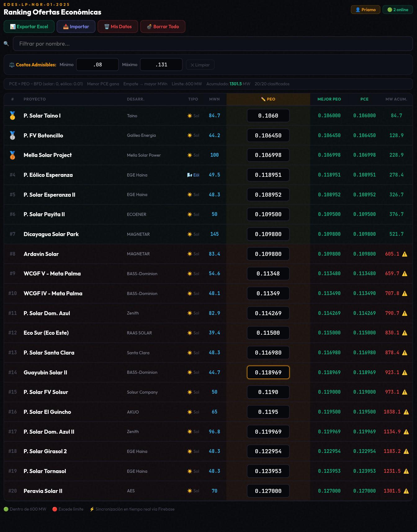Click the Mínimo admissible cost field
Viewport: 417px width, 532px height.
[x=97, y=65]
